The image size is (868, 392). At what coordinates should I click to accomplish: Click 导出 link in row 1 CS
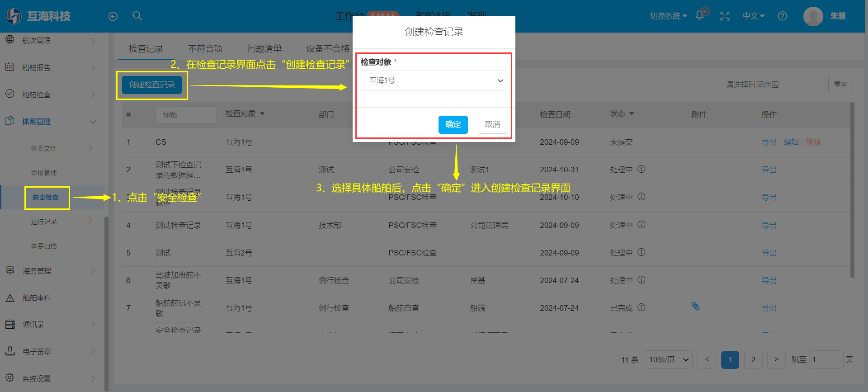(x=769, y=142)
